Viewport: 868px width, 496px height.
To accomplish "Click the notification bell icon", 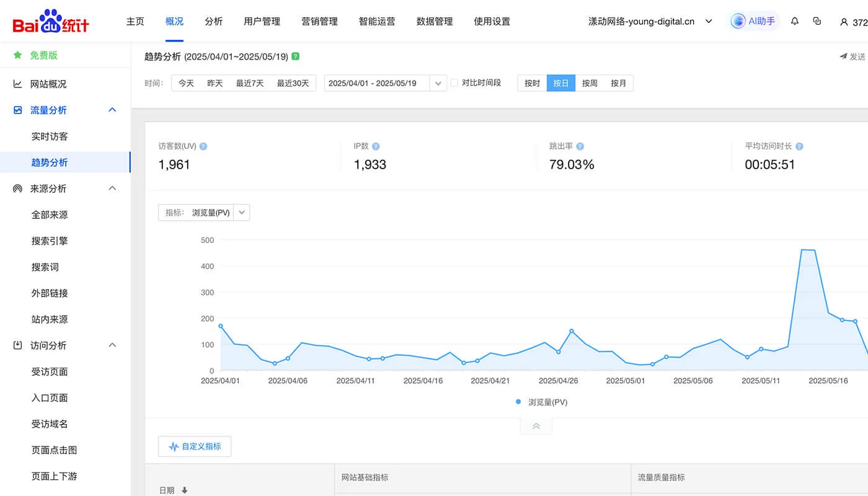I will [794, 20].
